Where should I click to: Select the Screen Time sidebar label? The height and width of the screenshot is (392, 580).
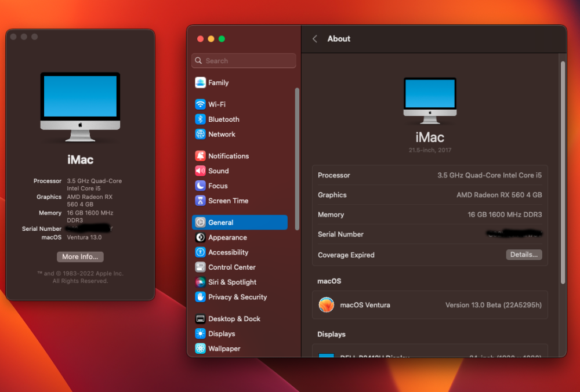pyautogui.click(x=228, y=201)
